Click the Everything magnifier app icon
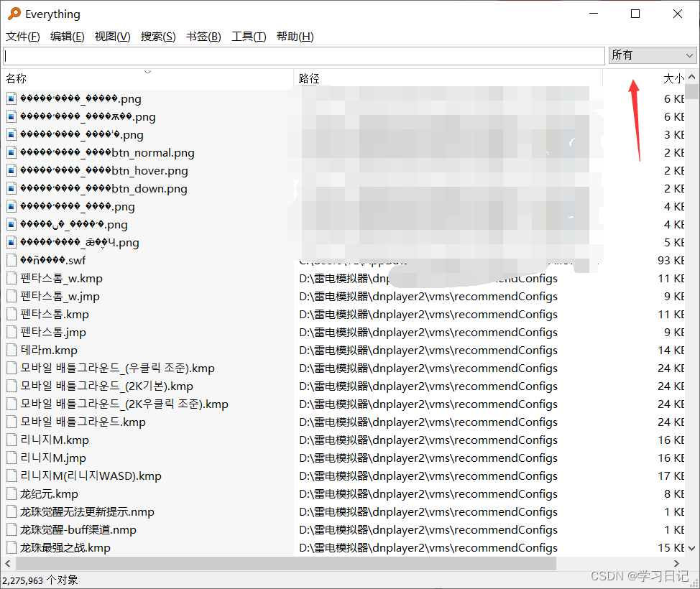 pyautogui.click(x=14, y=14)
